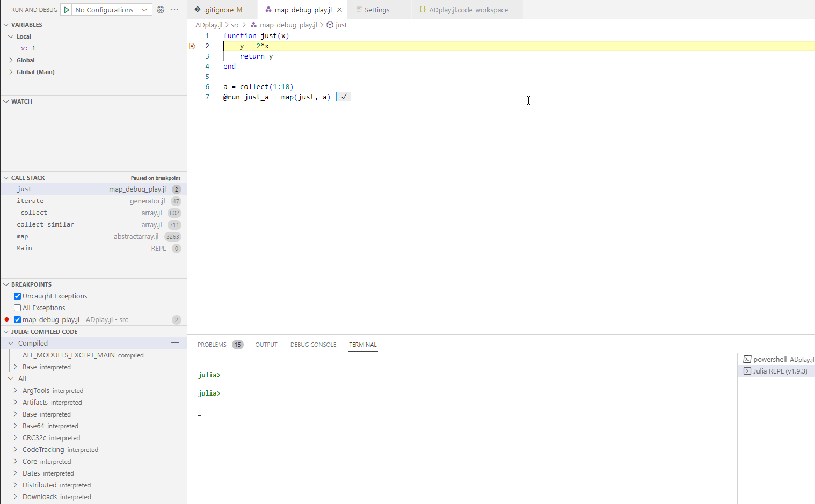Collapse the Compiled section with the dash control
The image size is (815, 504).
[x=174, y=342]
